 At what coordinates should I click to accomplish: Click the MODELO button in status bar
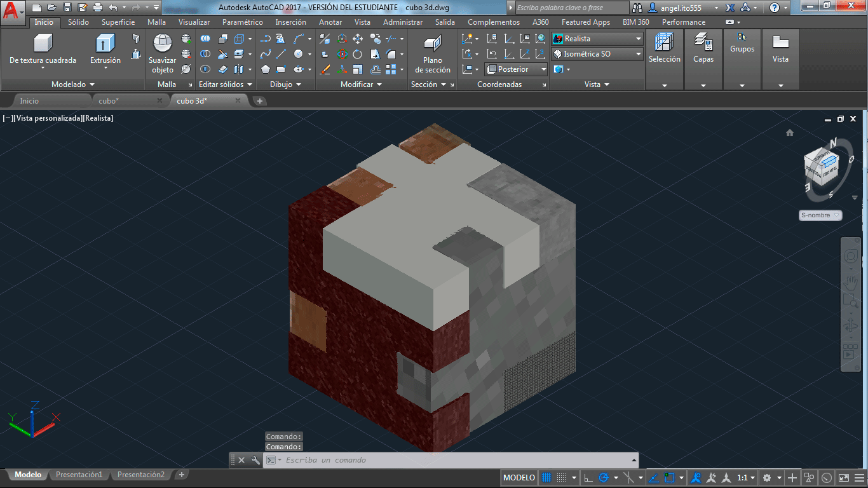pyautogui.click(x=519, y=477)
